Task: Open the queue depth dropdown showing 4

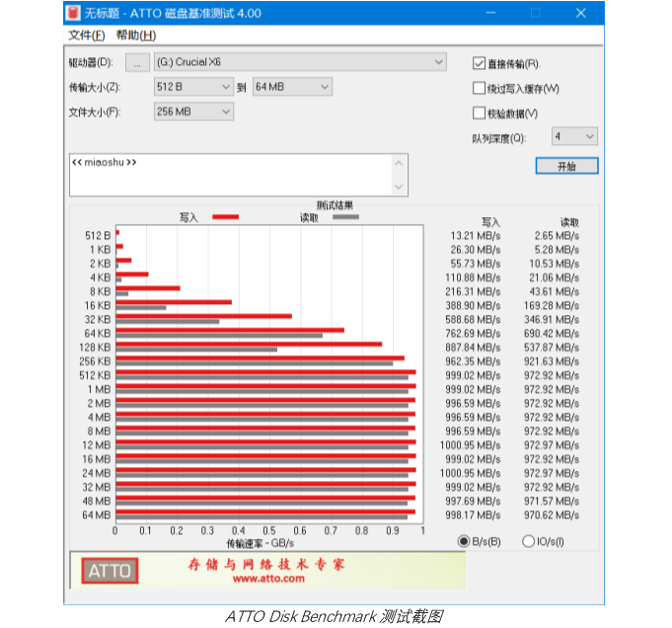Action: pyautogui.click(x=574, y=136)
